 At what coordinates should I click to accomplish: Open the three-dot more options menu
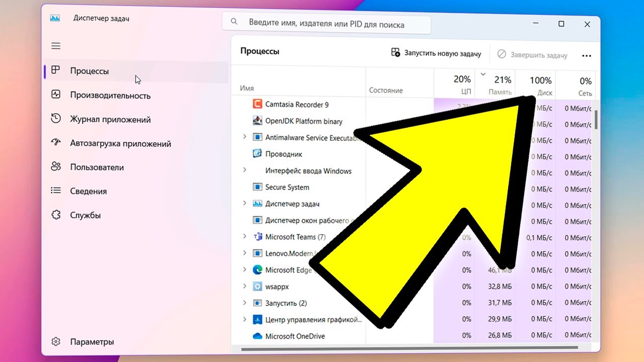(586, 56)
